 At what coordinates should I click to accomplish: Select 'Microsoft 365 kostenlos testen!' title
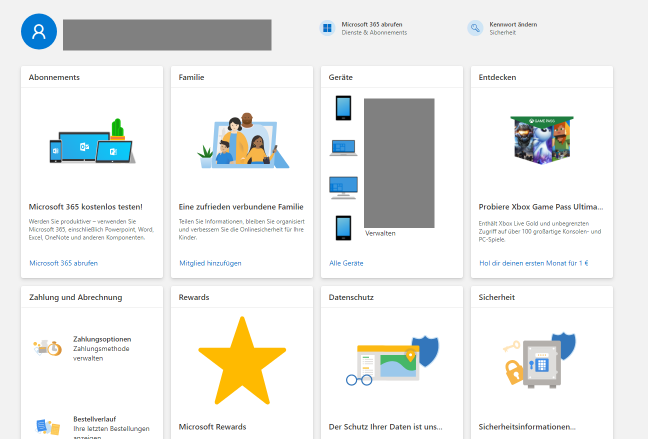[x=86, y=207]
